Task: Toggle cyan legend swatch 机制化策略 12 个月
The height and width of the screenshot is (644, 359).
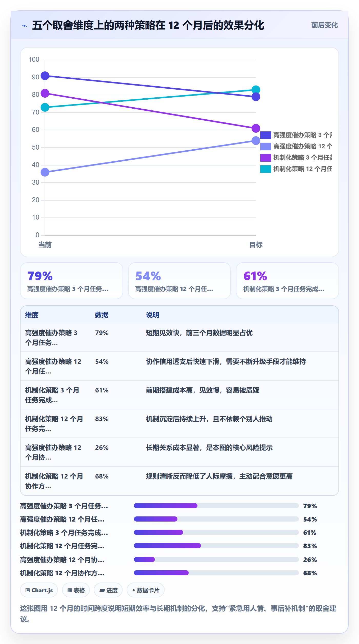Action: tap(265, 169)
